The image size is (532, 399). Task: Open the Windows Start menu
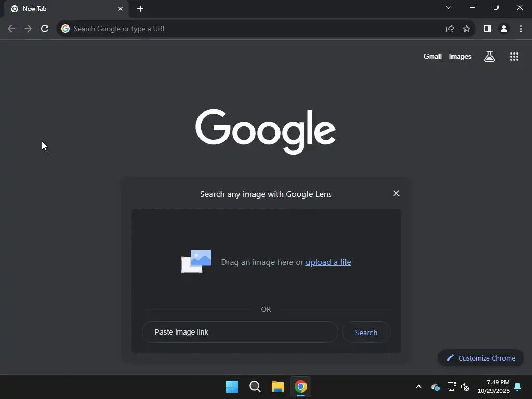tap(232, 387)
